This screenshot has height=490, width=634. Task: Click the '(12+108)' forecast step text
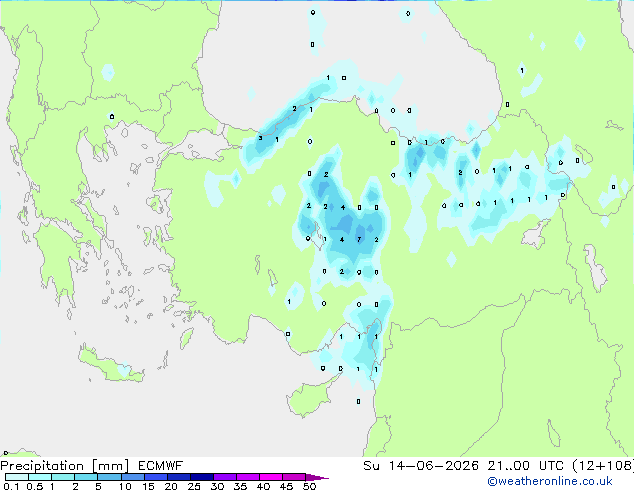click(603, 466)
